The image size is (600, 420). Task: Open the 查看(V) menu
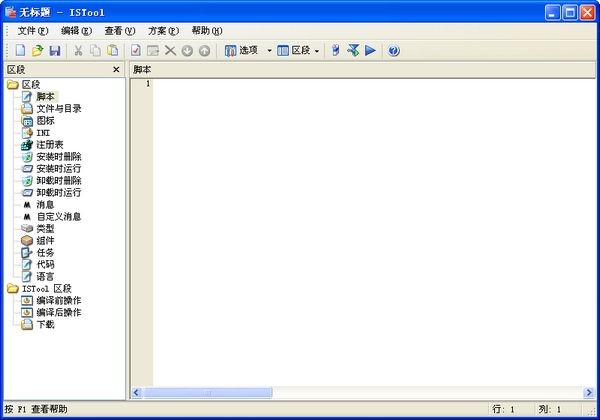coord(120,31)
